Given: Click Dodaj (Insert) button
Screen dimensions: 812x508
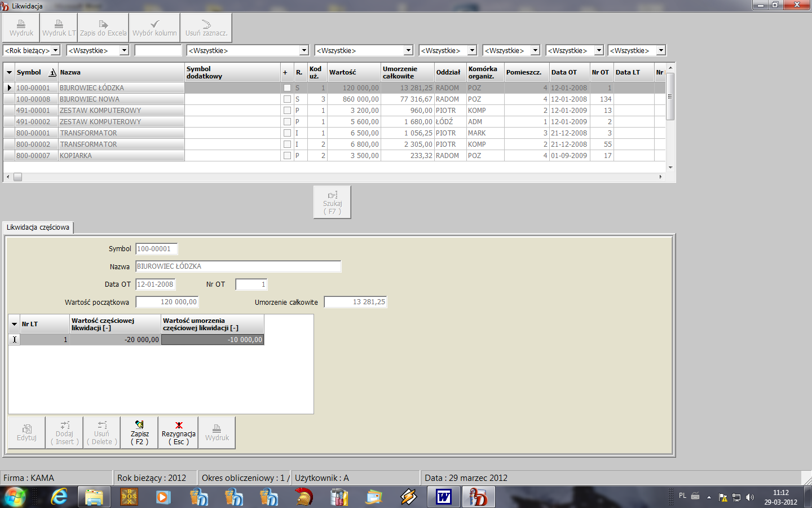Looking at the screenshot, I should pyautogui.click(x=64, y=433).
